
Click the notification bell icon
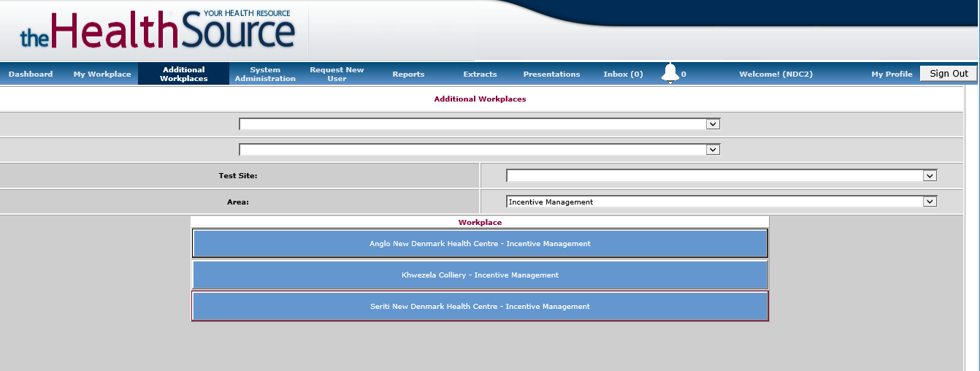click(x=670, y=73)
